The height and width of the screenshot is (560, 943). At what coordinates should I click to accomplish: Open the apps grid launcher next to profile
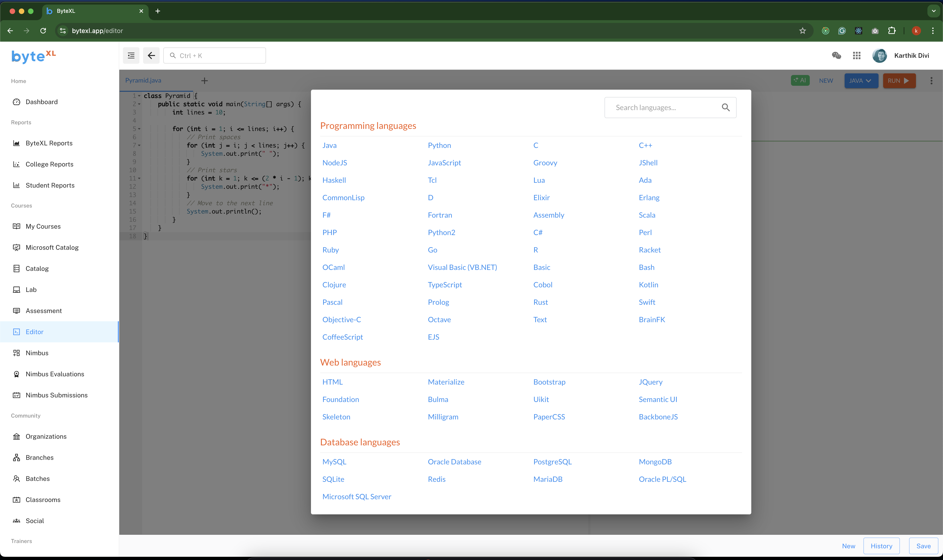[x=857, y=55]
